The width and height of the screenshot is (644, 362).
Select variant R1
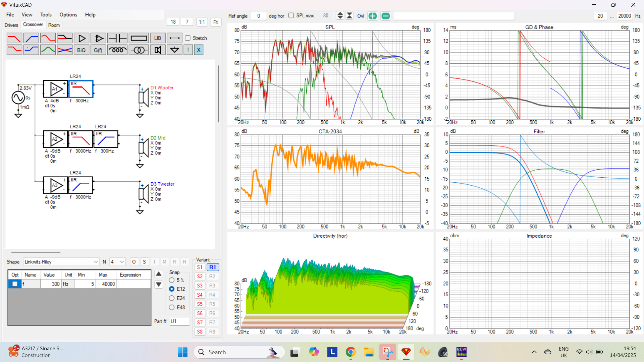click(x=213, y=267)
